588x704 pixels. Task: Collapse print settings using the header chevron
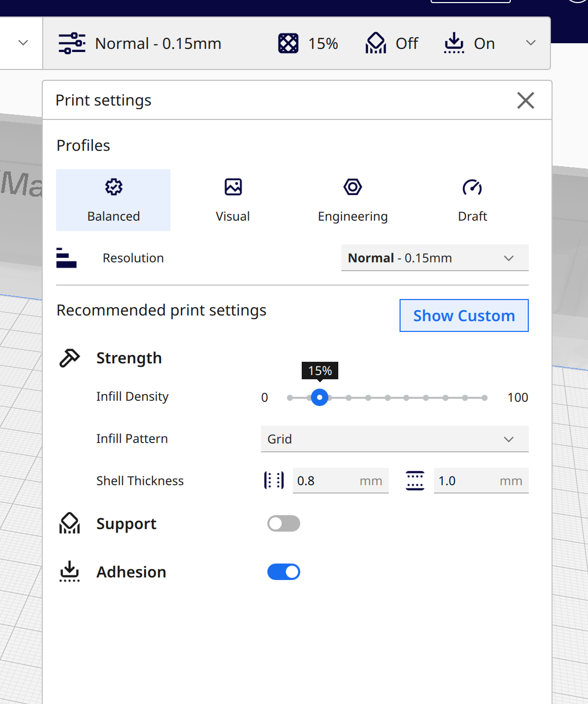(531, 43)
